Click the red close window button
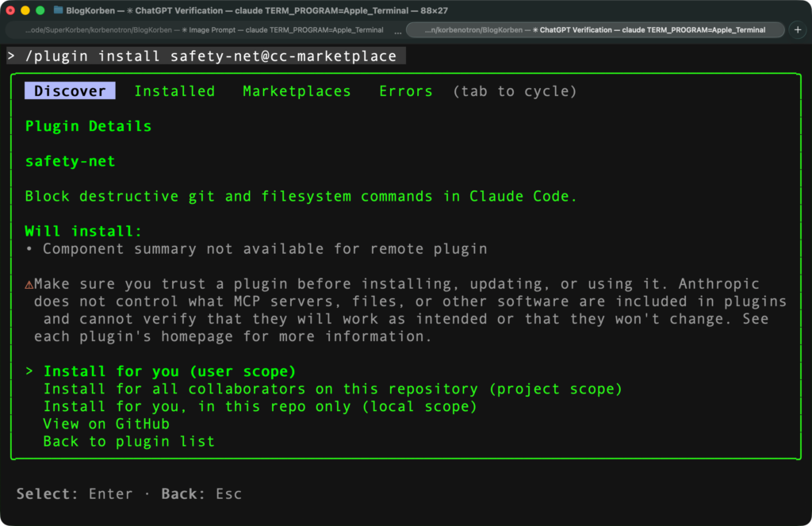Viewport: 812px width, 526px height. 10,10
